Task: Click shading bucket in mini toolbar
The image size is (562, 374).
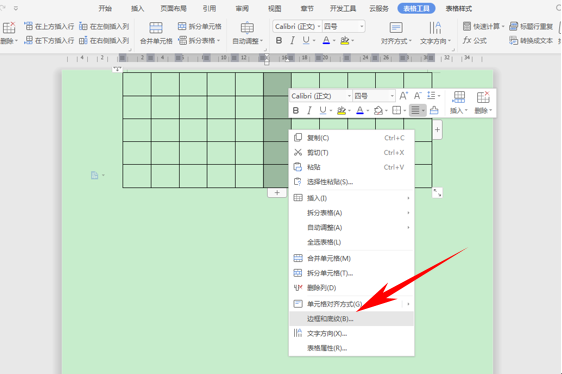Action: 378,110
